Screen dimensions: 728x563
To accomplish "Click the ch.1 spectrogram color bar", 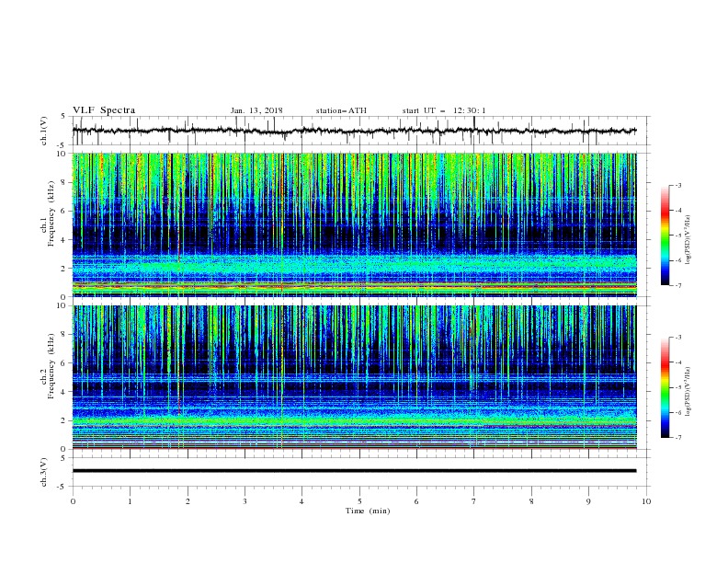I will click(x=665, y=236).
